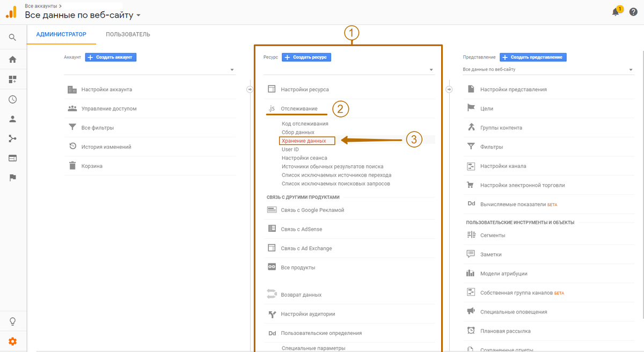Open Код отслеживания

[305, 123]
